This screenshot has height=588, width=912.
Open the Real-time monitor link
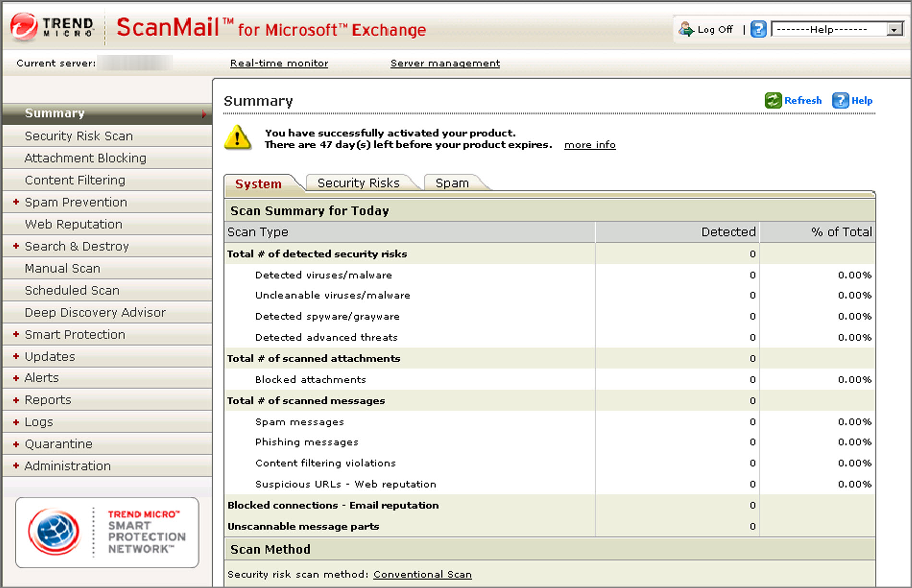(279, 63)
